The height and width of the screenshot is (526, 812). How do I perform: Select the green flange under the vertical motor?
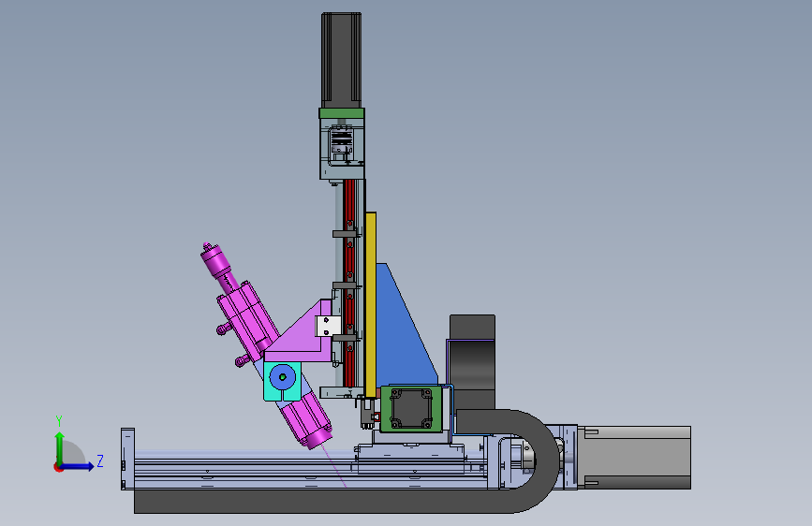point(342,113)
